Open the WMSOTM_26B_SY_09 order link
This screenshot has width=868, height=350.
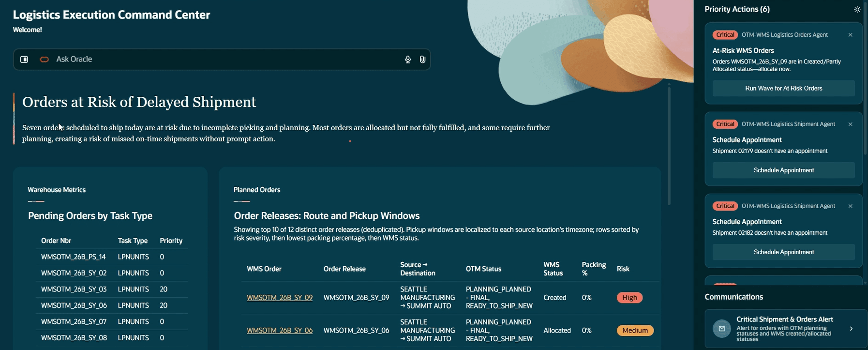280,298
